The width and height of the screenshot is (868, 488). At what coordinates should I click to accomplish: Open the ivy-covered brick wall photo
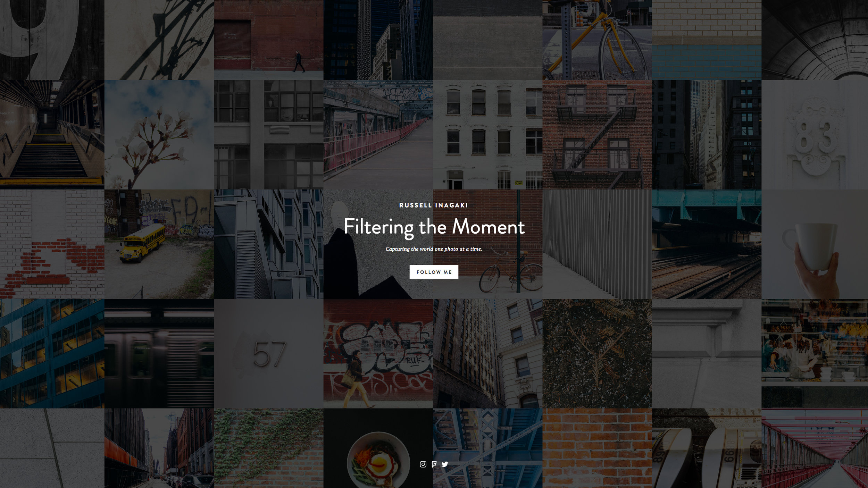click(269, 448)
